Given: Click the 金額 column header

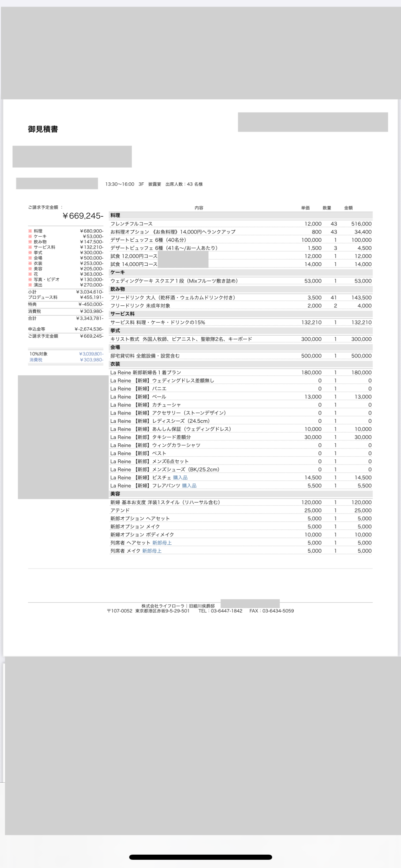Looking at the screenshot, I should (348, 208).
